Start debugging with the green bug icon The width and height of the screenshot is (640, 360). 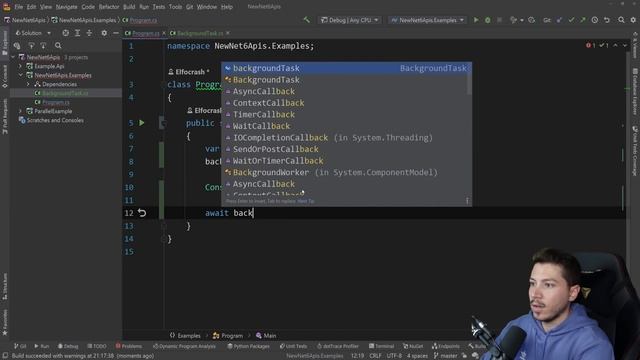click(x=487, y=20)
